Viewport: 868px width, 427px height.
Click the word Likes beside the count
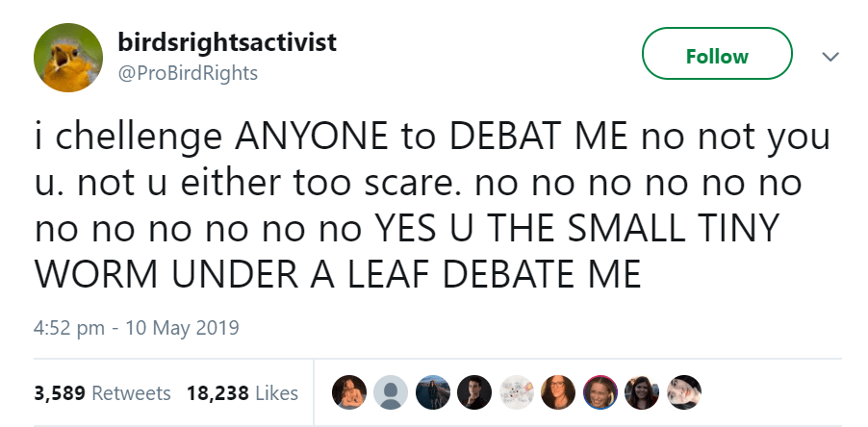[x=278, y=392]
